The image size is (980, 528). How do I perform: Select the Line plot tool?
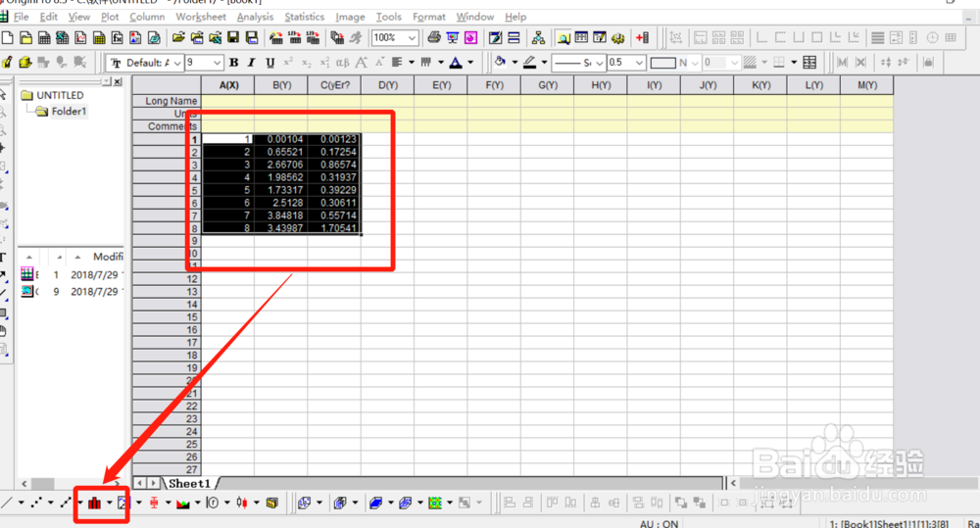[6, 503]
